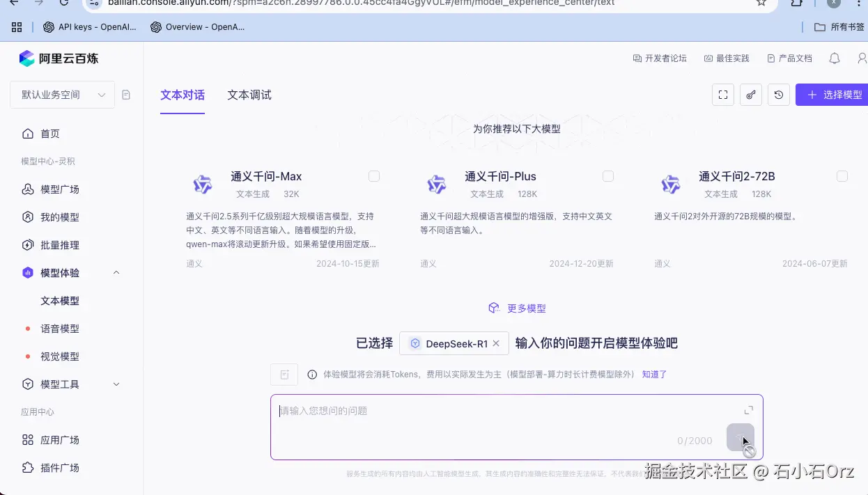Open 产品文档 link
The width and height of the screenshot is (868, 495).
point(789,58)
